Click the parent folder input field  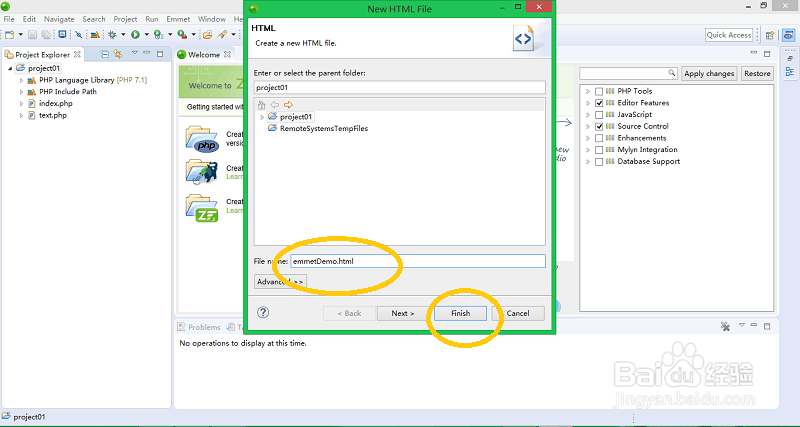click(x=399, y=87)
